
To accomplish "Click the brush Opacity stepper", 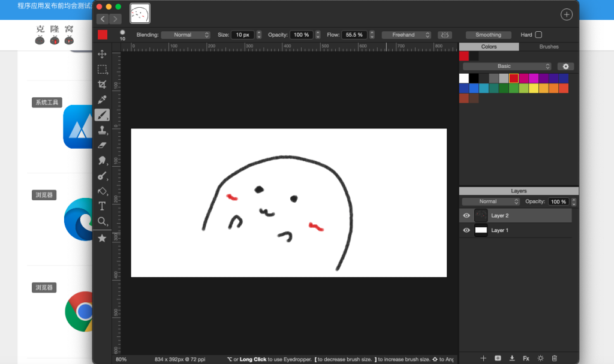I will [318, 35].
